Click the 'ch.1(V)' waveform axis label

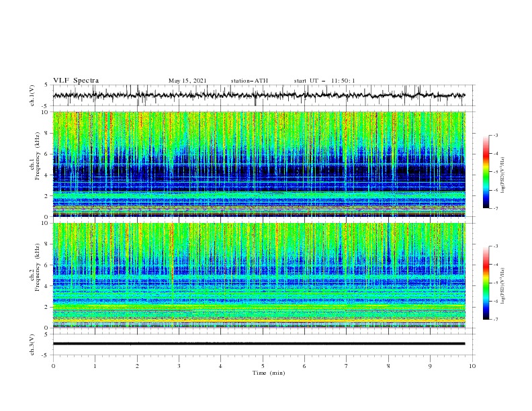tap(32, 95)
